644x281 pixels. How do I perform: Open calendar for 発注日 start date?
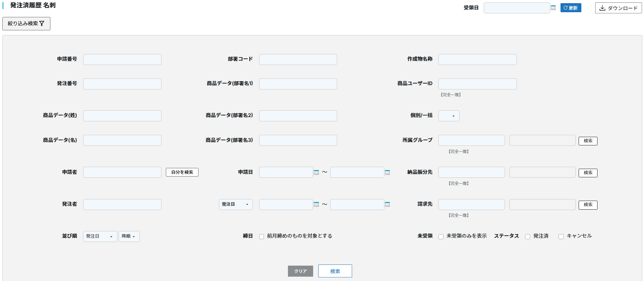pyautogui.click(x=316, y=204)
